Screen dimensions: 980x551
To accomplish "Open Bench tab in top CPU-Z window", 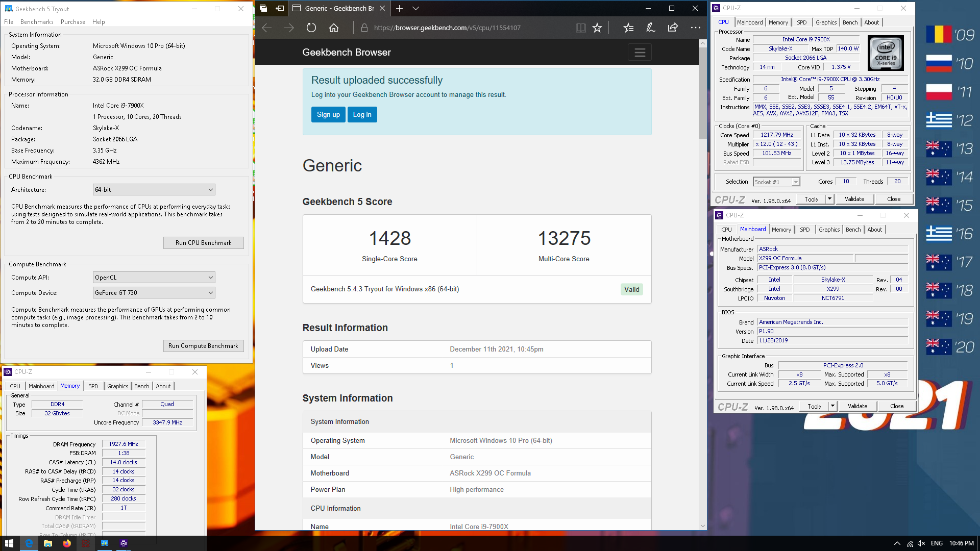I will [850, 22].
